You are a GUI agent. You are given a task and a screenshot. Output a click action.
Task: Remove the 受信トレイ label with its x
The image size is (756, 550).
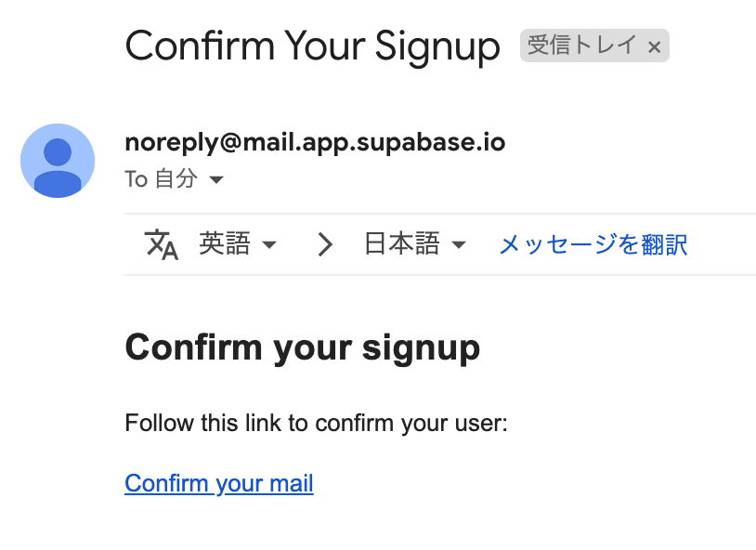[x=654, y=46]
